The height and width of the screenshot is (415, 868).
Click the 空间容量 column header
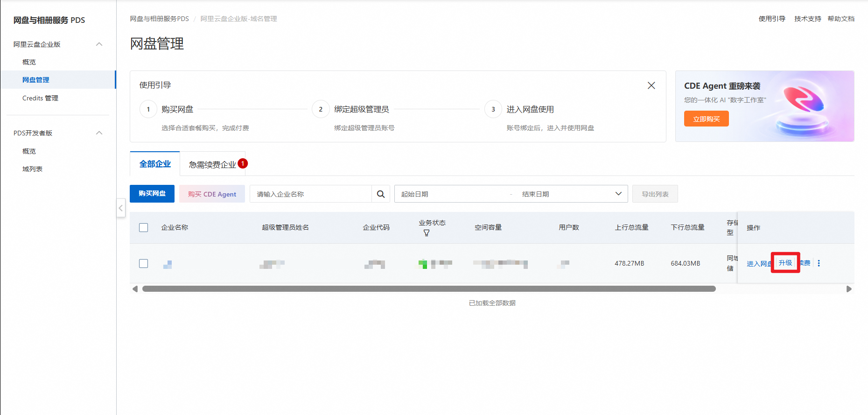tap(488, 227)
